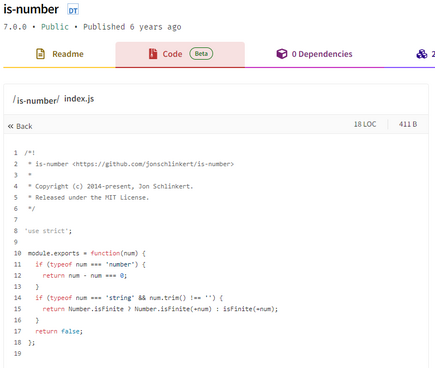Click line 14 typeof string check

point(129,298)
